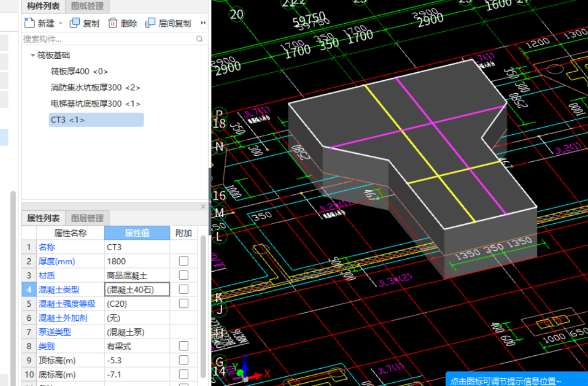This screenshot has width=588, height=386.
Task: Toggle 附加 checkbox for 顶标高(m)
Action: point(183,360)
